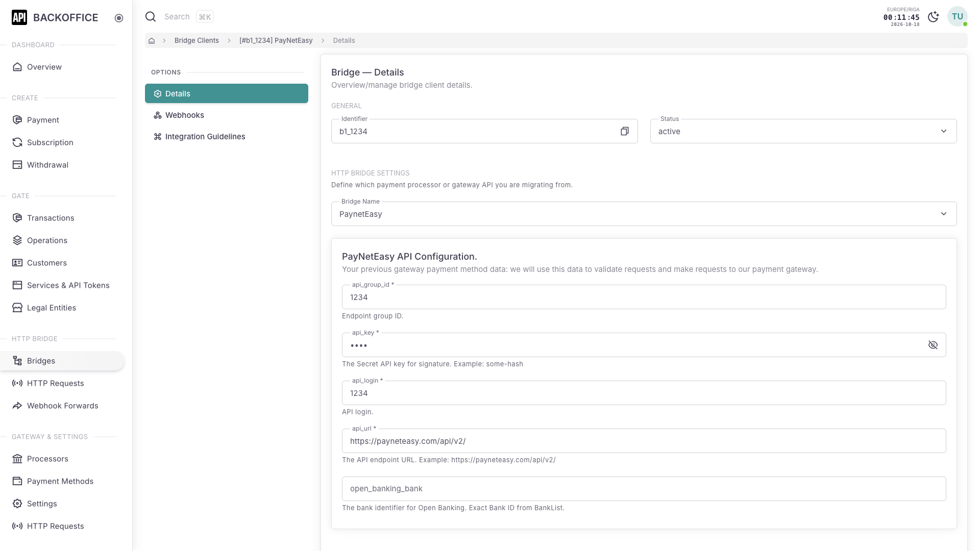980x551 pixels.
Task: Click the API Backoffice logo icon
Action: tap(19, 17)
